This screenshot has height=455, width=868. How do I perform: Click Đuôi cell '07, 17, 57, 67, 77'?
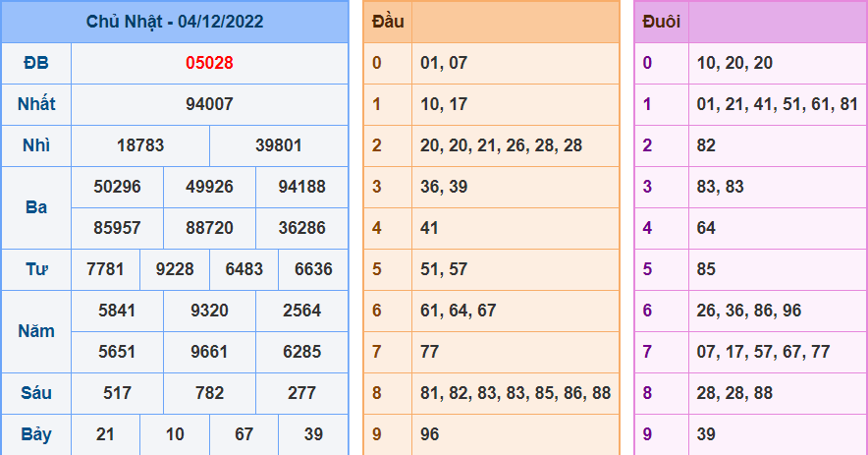[763, 352]
